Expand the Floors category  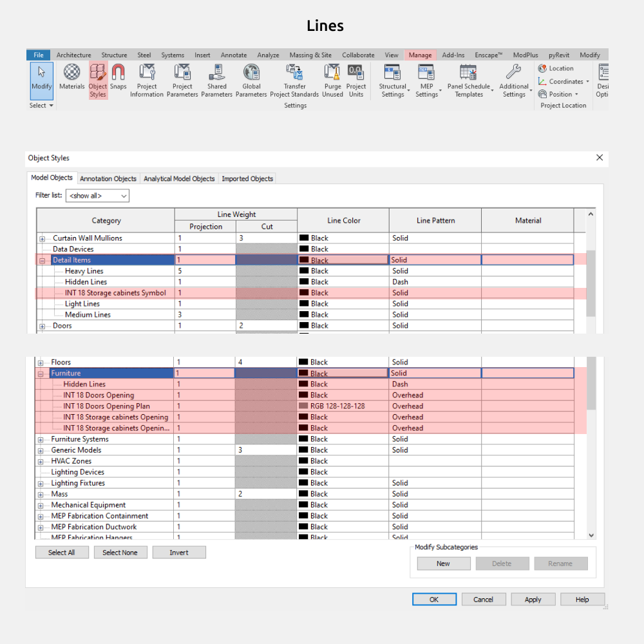40,363
